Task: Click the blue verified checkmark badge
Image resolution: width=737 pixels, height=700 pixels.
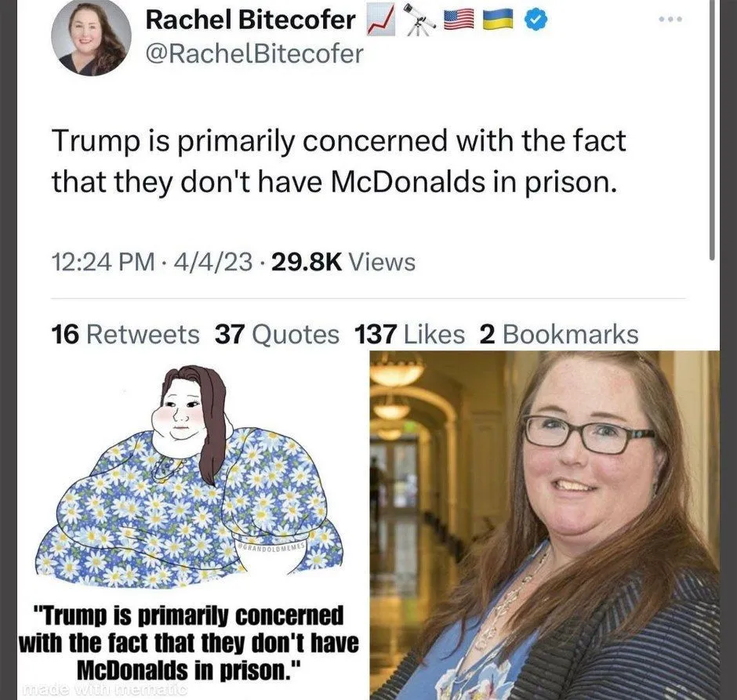Action: (536, 20)
